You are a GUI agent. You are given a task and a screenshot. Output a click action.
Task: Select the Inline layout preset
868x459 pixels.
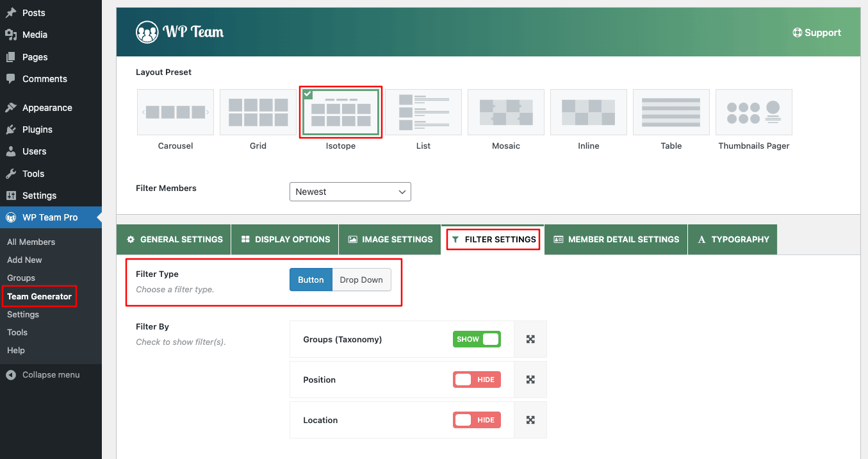(x=588, y=112)
